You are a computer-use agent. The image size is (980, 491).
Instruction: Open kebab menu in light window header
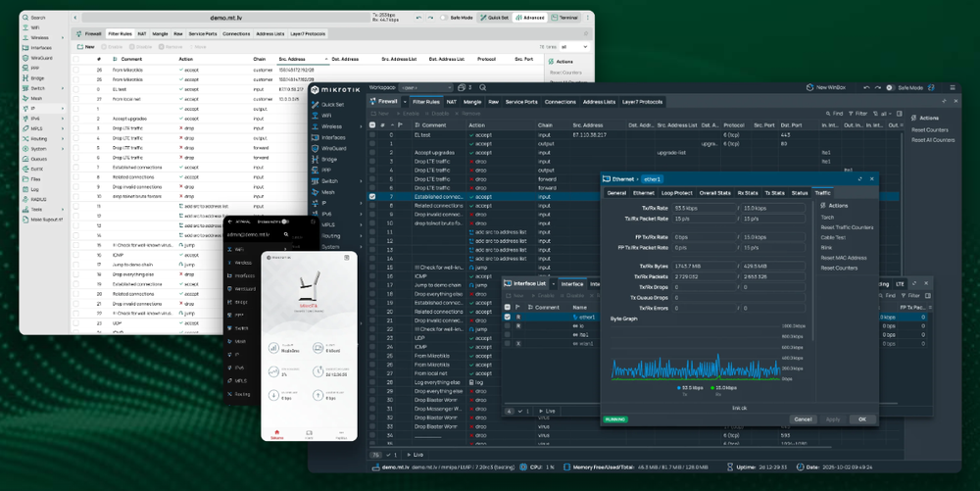tap(587, 18)
